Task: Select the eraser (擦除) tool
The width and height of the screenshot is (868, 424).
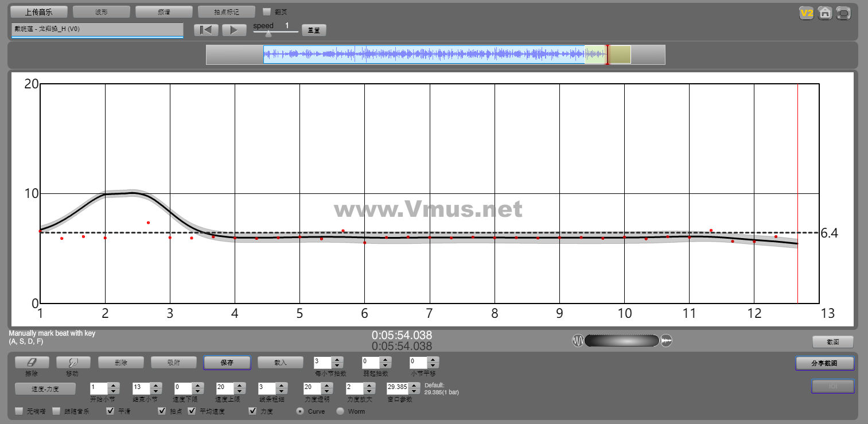Action: [x=32, y=363]
